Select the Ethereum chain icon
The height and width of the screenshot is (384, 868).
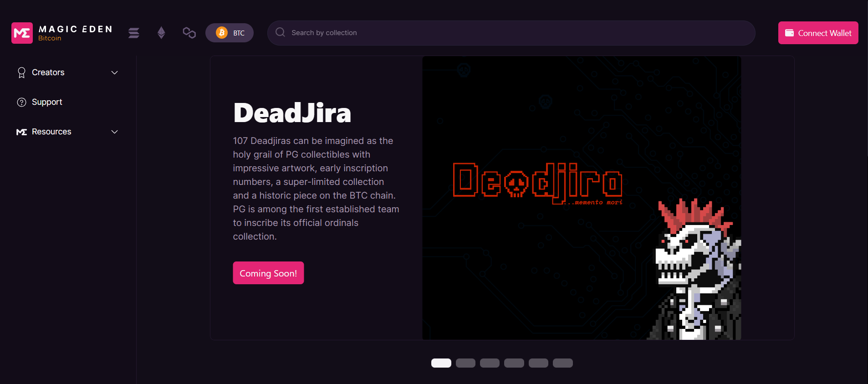[x=161, y=33]
